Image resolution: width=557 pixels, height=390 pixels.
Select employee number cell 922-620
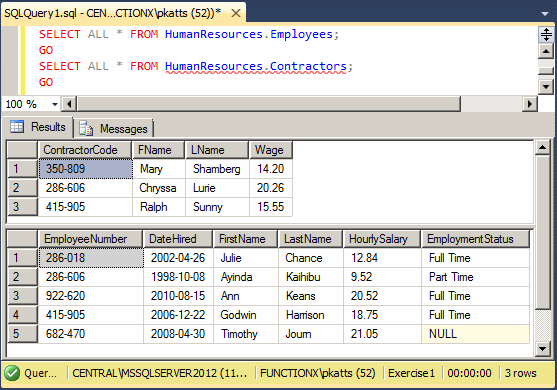(x=91, y=296)
